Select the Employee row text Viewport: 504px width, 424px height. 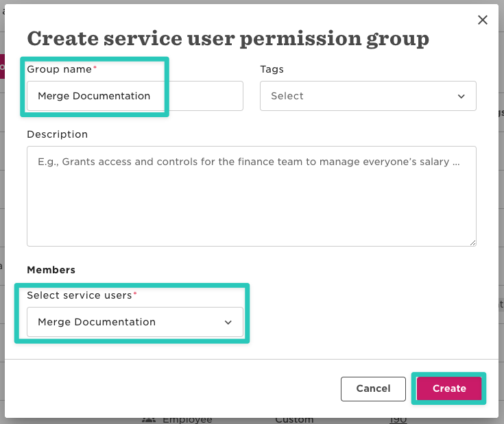tap(187, 419)
